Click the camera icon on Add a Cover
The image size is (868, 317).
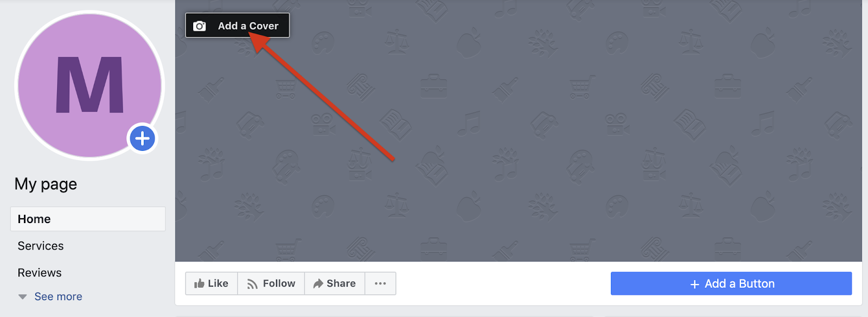[200, 26]
